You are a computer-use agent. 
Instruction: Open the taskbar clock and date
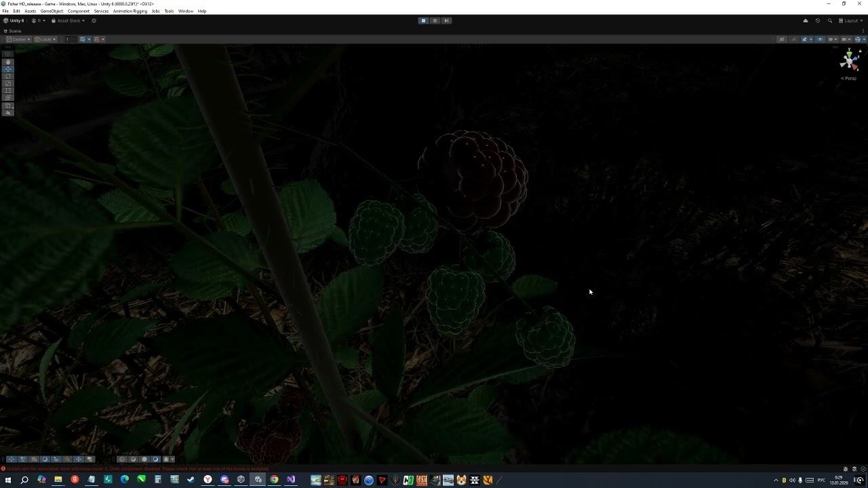tap(838, 480)
